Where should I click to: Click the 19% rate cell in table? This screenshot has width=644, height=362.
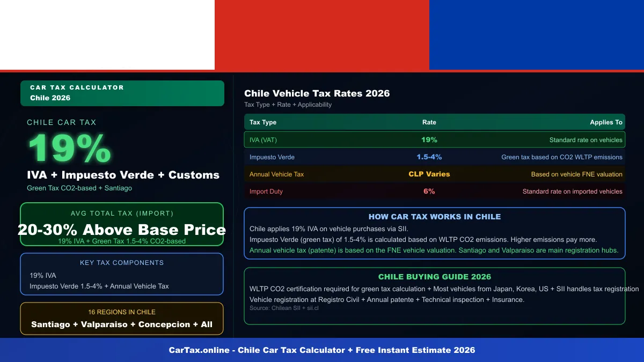[429, 140]
